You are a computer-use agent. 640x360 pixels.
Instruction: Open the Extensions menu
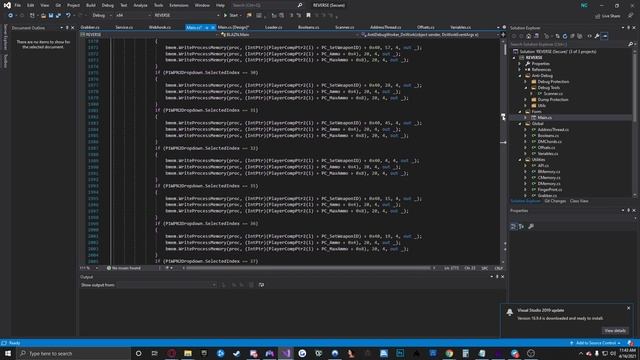[x=179, y=5]
